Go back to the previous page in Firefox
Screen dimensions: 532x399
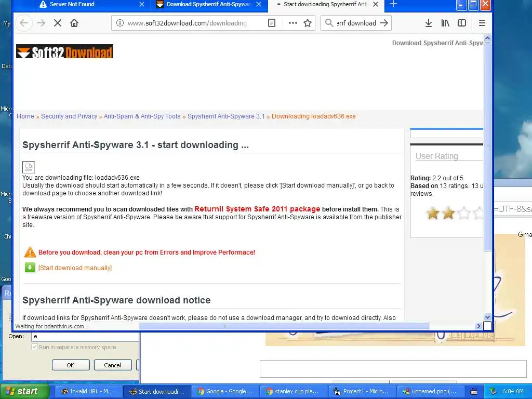coord(24,23)
